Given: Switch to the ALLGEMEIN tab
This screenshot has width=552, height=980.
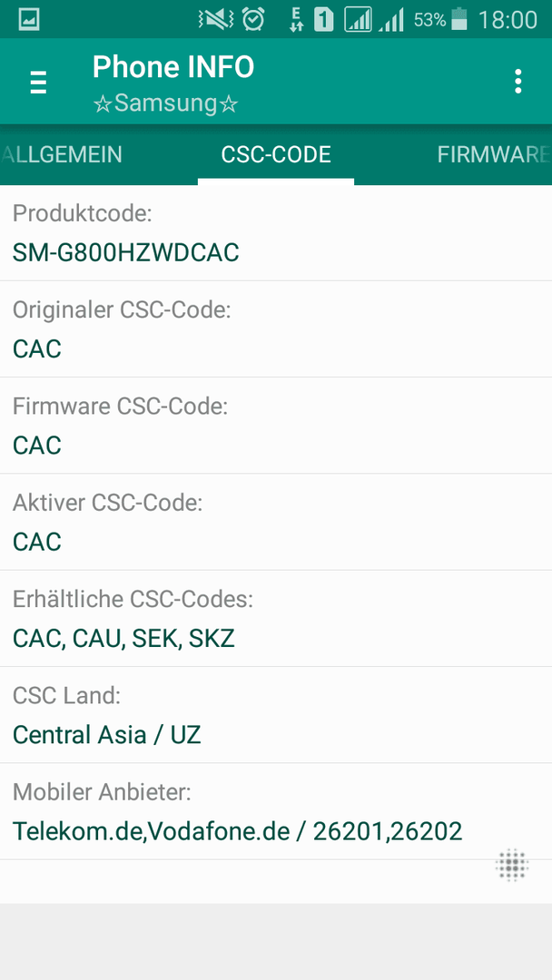Looking at the screenshot, I should pos(61,154).
